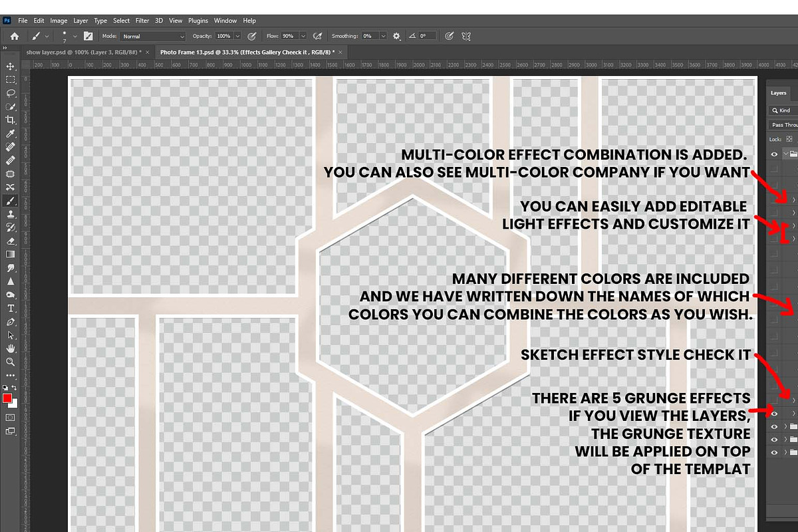Viewport: 798px width, 532px height.
Task: Select the Content-Aware Move tool with crossed arrows
Action: [10, 188]
